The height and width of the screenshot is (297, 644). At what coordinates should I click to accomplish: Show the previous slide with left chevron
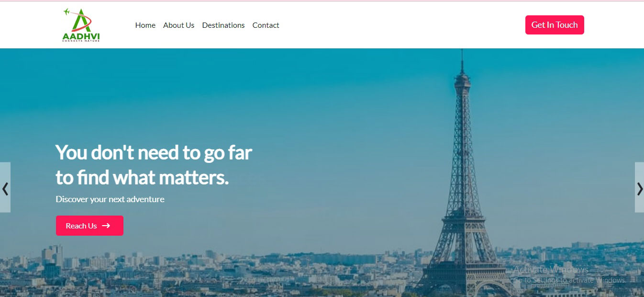click(x=5, y=187)
